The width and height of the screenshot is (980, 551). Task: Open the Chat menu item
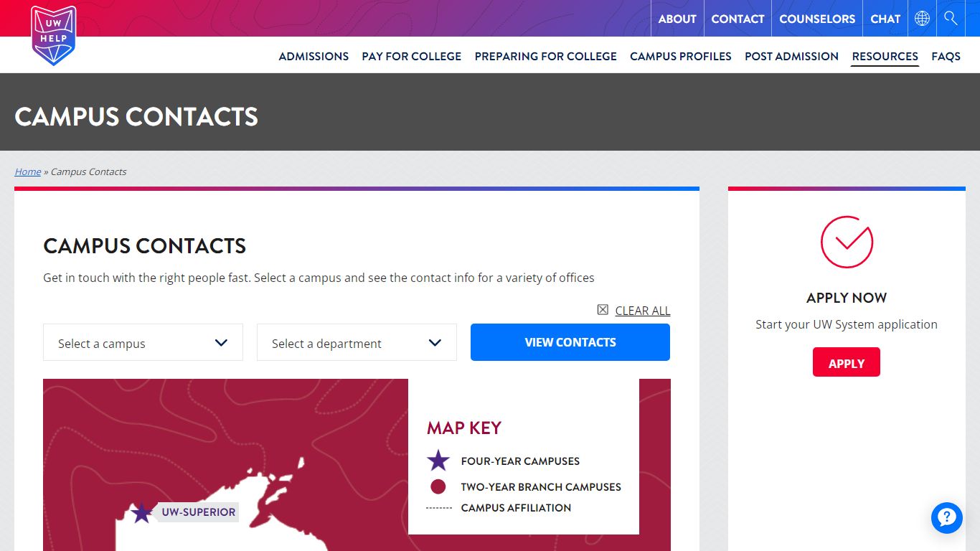[885, 19]
